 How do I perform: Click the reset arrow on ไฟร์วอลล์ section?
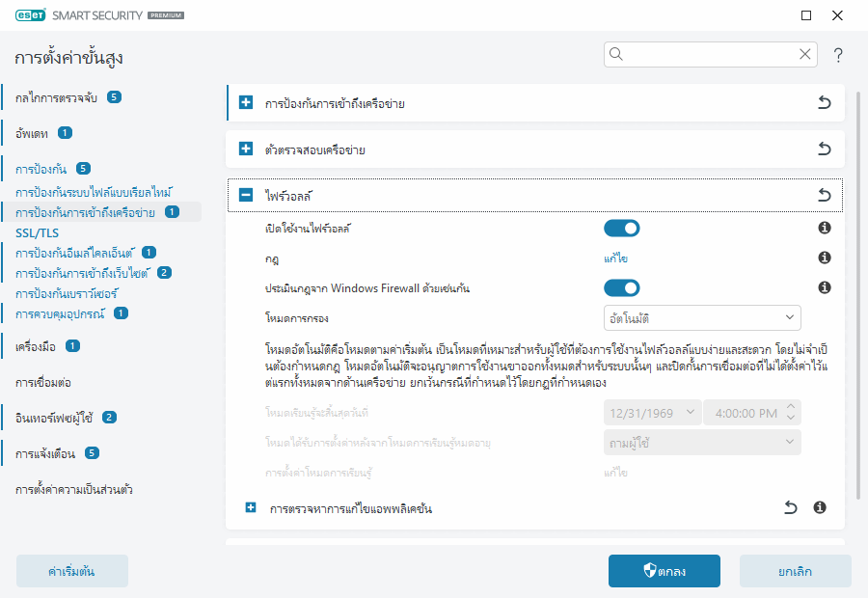click(825, 194)
